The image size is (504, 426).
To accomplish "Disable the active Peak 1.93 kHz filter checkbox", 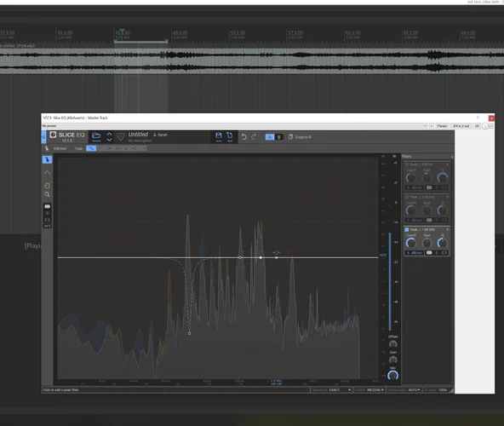I will pyautogui.click(x=407, y=229).
